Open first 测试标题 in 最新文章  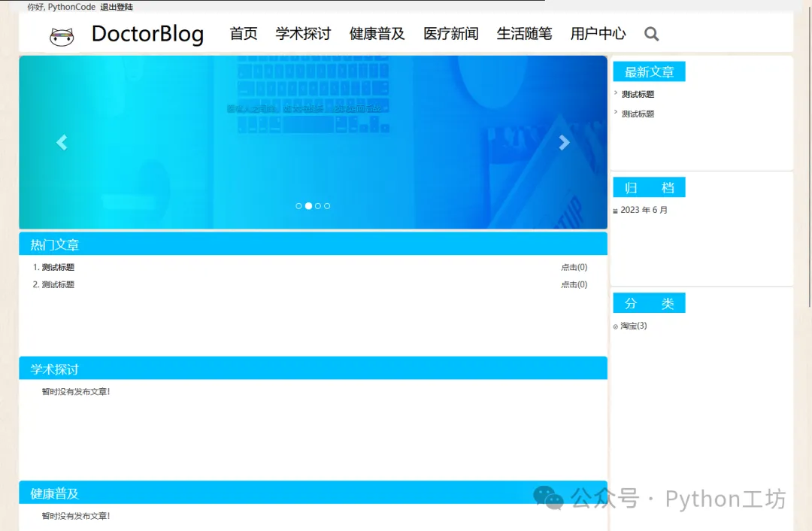638,94
